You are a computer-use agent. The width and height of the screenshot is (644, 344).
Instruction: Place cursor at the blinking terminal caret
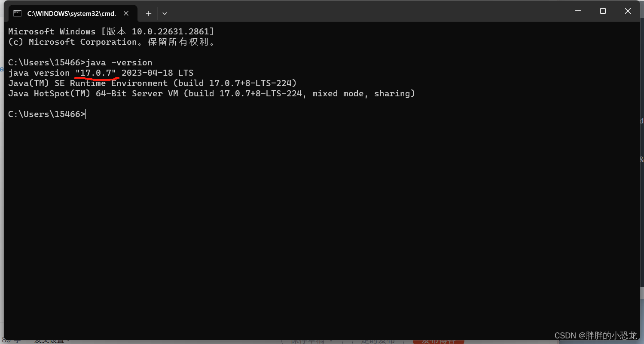click(85, 114)
